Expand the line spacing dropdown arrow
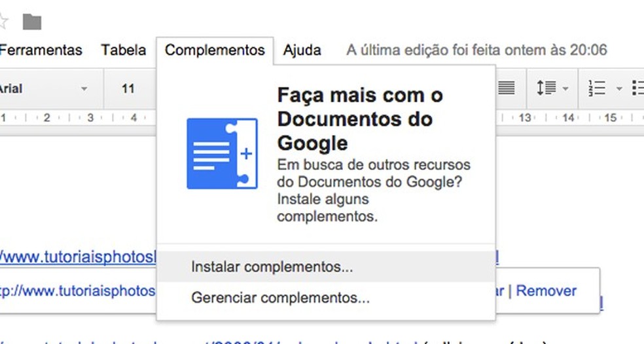Viewport: 644px width, 344px height. pyautogui.click(x=565, y=88)
